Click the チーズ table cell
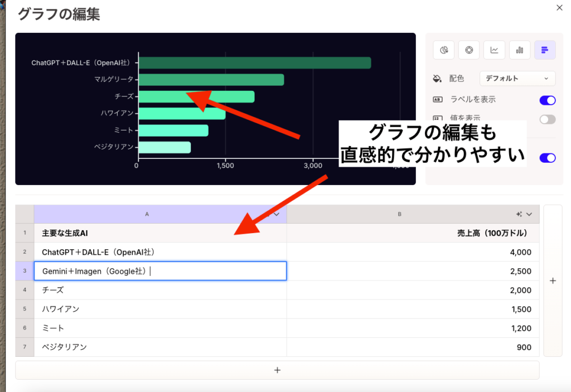This screenshot has width=571, height=392. [160, 290]
